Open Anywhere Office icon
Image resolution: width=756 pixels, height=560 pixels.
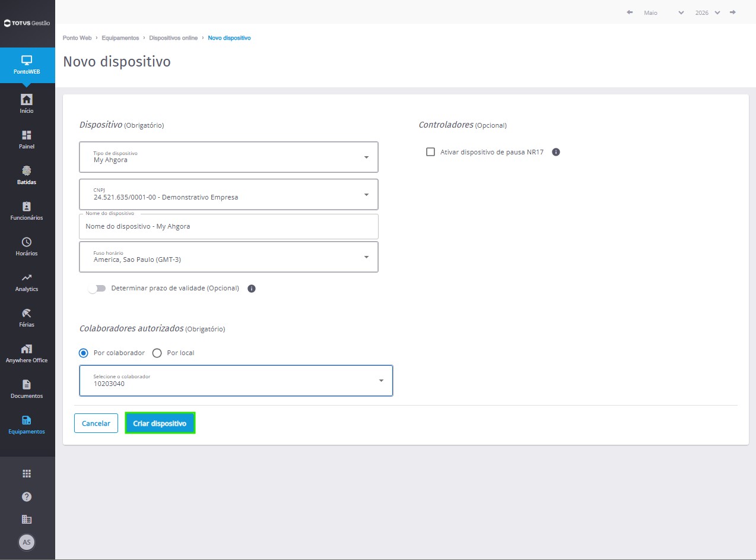[x=26, y=349]
